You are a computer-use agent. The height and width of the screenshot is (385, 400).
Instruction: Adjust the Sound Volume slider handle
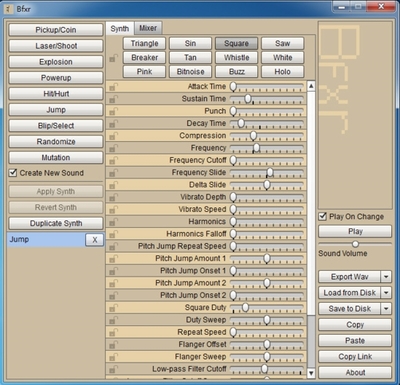[x=355, y=244]
